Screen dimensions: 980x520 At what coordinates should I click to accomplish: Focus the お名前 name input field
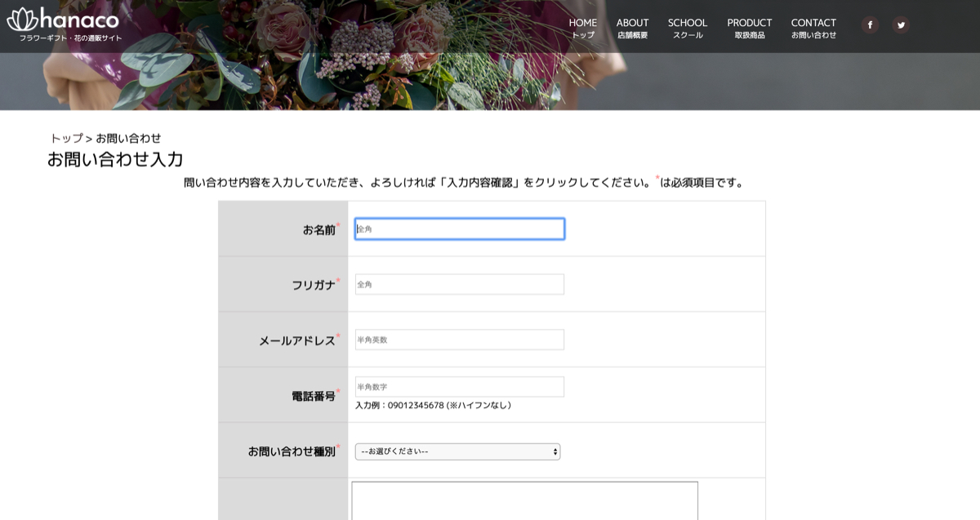point(459,229)
